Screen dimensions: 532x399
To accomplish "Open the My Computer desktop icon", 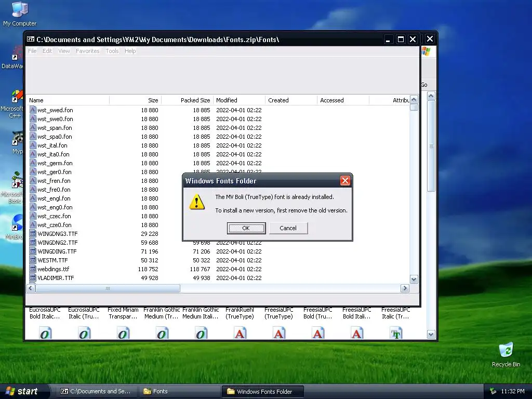I will 20,14.
